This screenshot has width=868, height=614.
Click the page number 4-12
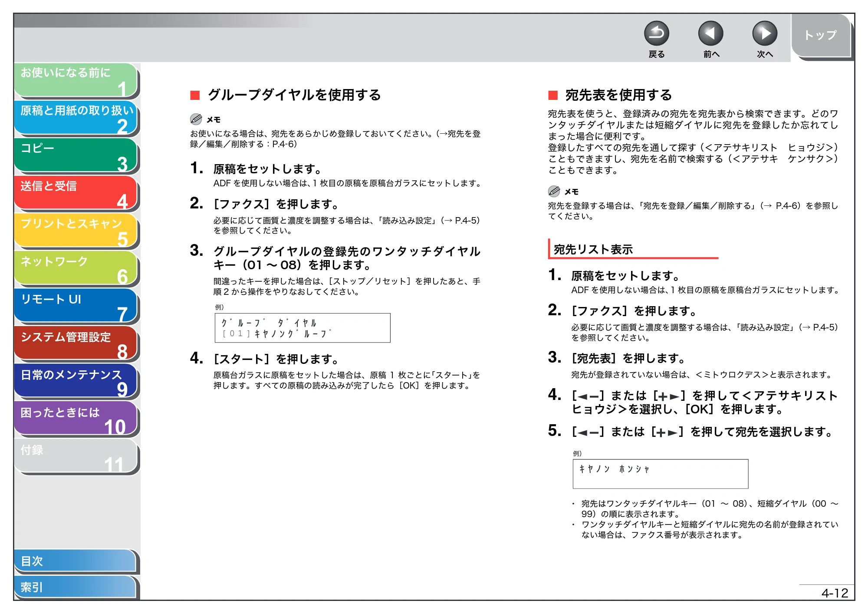pyautogui.click(x=835, y=593)
